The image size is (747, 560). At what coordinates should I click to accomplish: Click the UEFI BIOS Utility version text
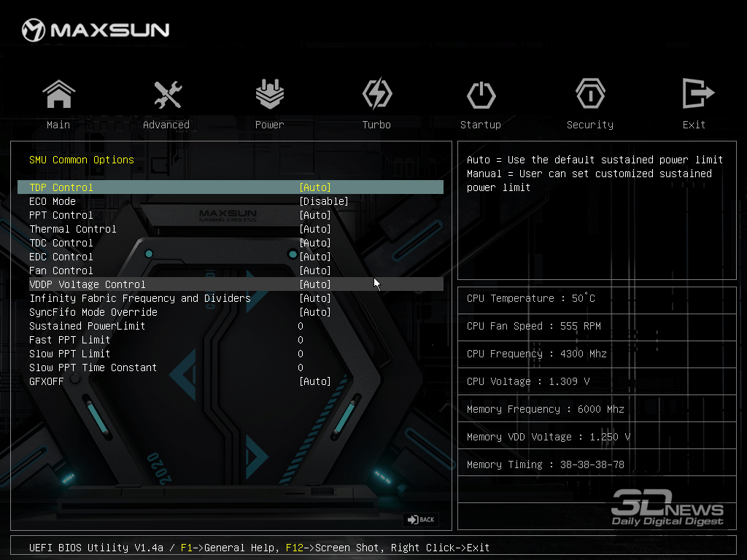click(96, 548)
